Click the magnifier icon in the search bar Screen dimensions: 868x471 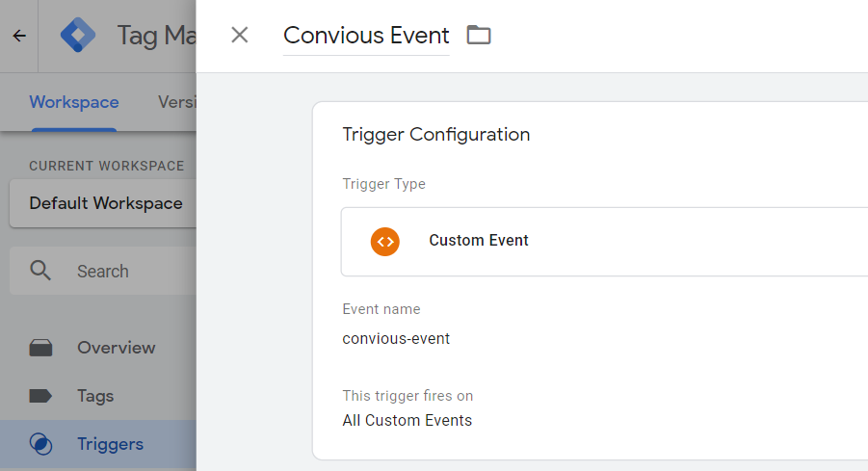[40, 271]
